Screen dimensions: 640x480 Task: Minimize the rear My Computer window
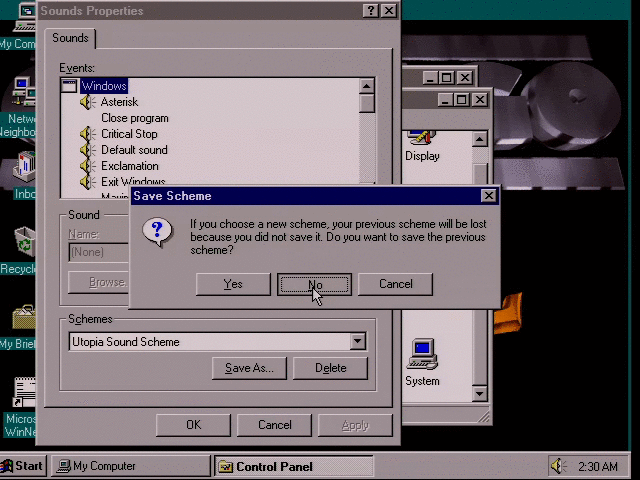tap(430, 78)
